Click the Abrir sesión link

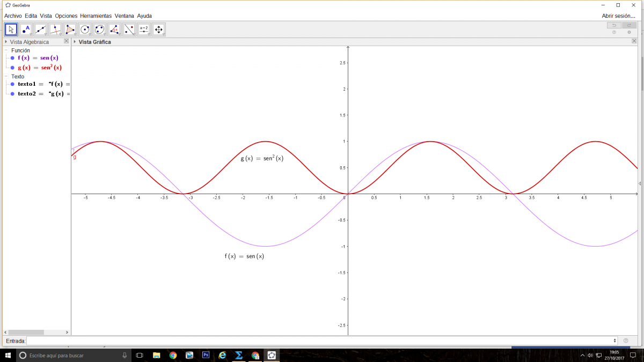(x=618, y=16)
